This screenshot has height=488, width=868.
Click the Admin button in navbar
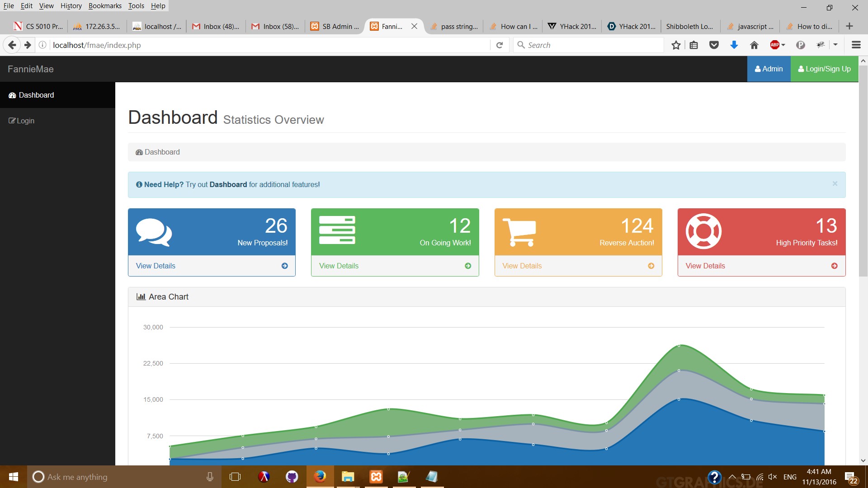point(769,69)
